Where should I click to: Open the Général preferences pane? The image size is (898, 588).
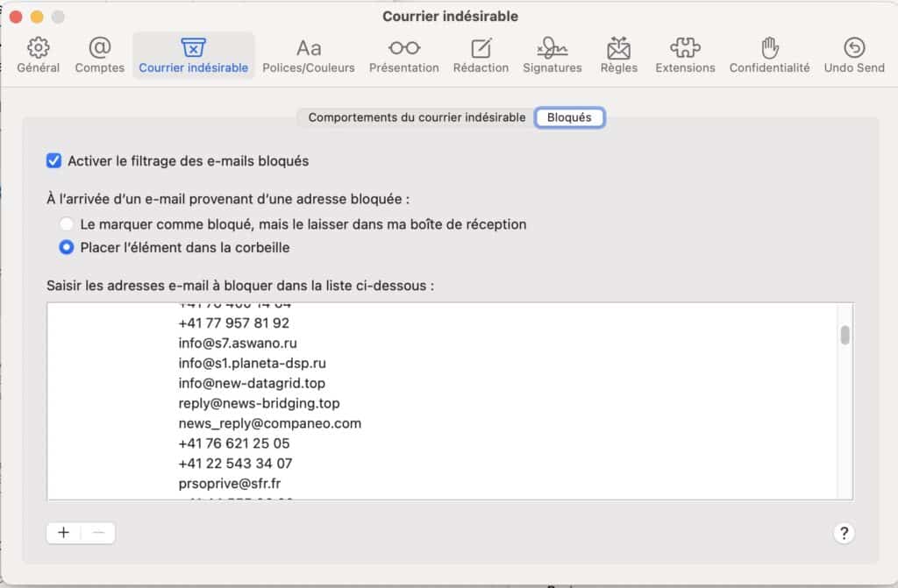tap(39, 55)
